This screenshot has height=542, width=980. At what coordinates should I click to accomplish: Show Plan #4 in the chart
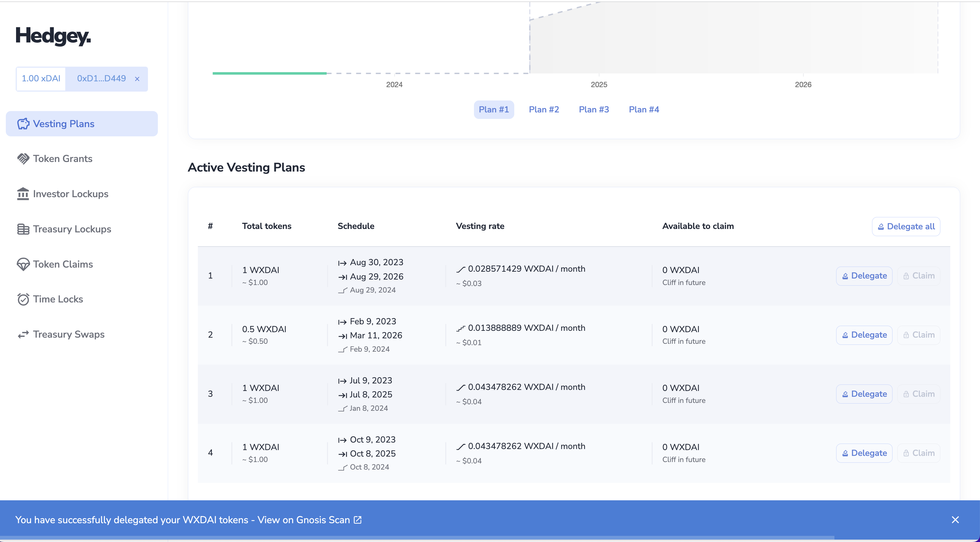point(644,110)
